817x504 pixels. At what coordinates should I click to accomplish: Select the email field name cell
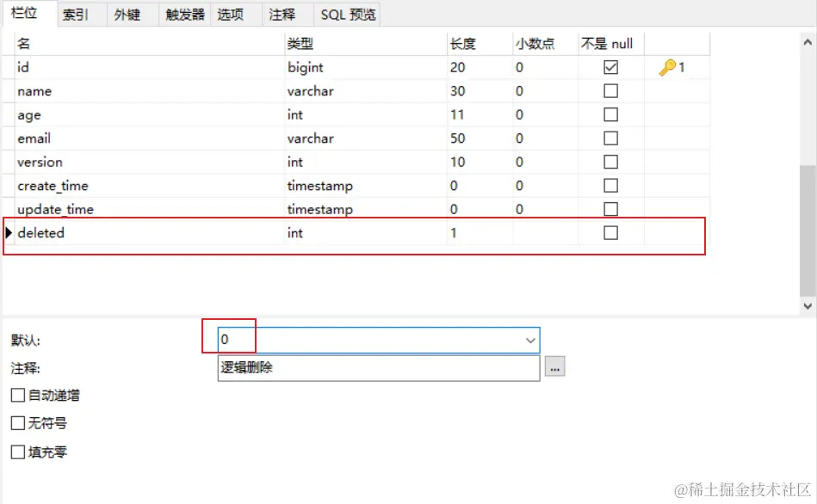[x=149, y=138]
